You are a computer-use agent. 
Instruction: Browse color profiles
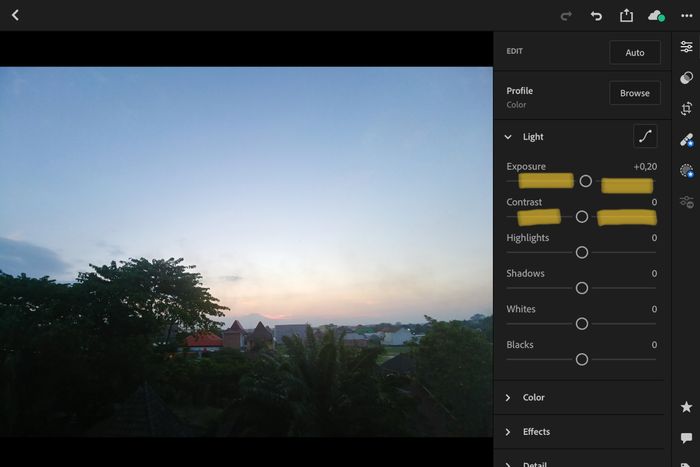click(x=635, y=93)
